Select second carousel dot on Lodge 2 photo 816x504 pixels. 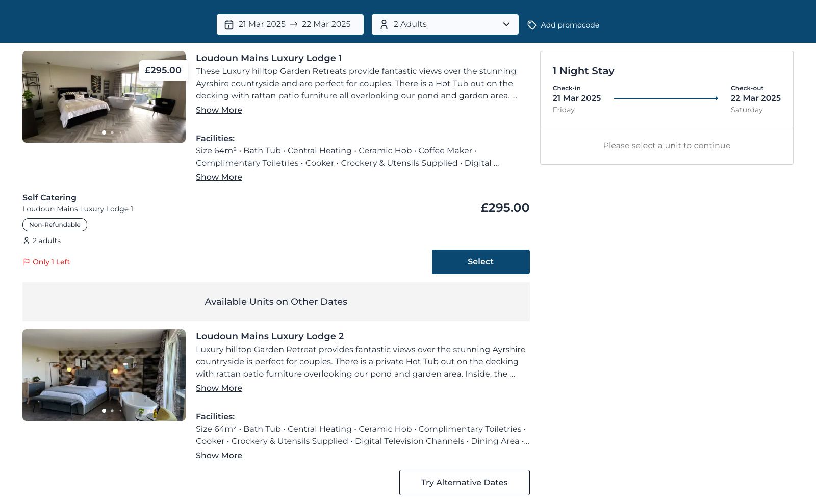[x=112, y=411]
